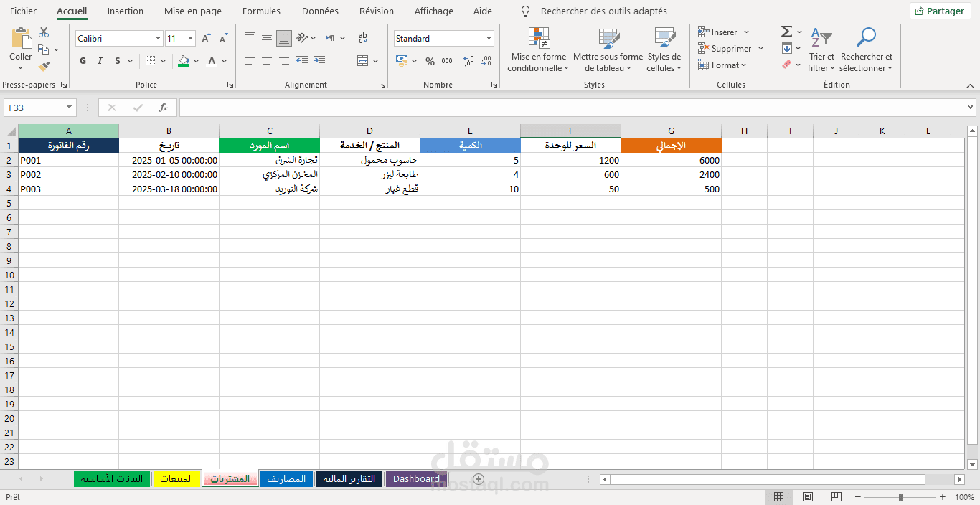Click the decrease decimal icon
This screenshot has width=980, height=505.
point(486,61)
